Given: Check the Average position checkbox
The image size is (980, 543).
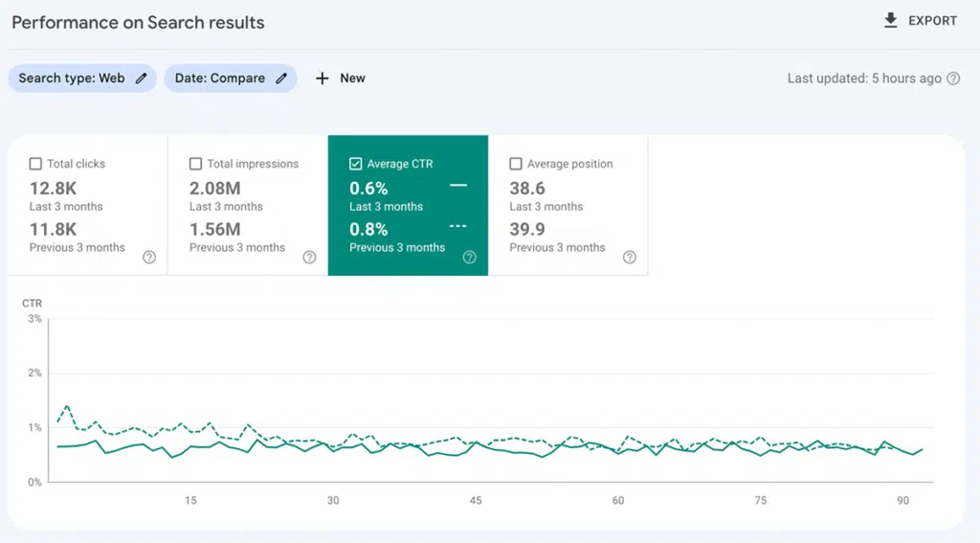Looking at the screenshot, I should pos(516,164).
